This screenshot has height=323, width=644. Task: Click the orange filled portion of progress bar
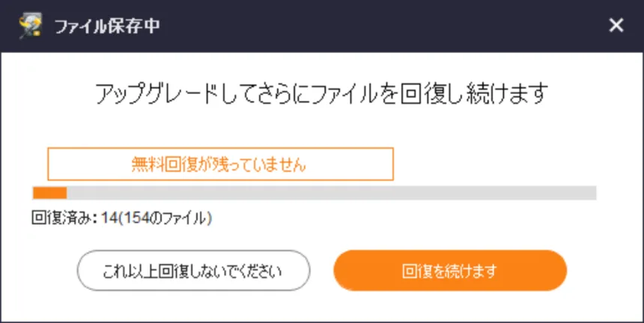click(49, 193)
